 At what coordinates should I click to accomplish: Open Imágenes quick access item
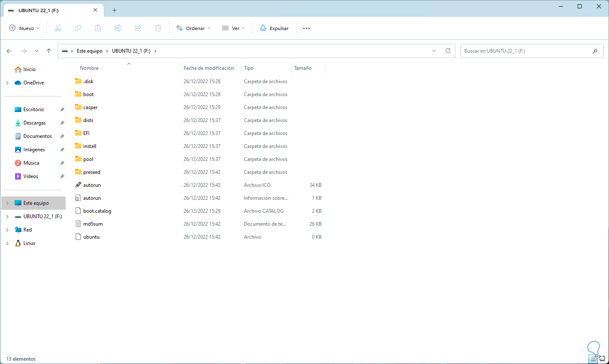[x=34, y=150]
